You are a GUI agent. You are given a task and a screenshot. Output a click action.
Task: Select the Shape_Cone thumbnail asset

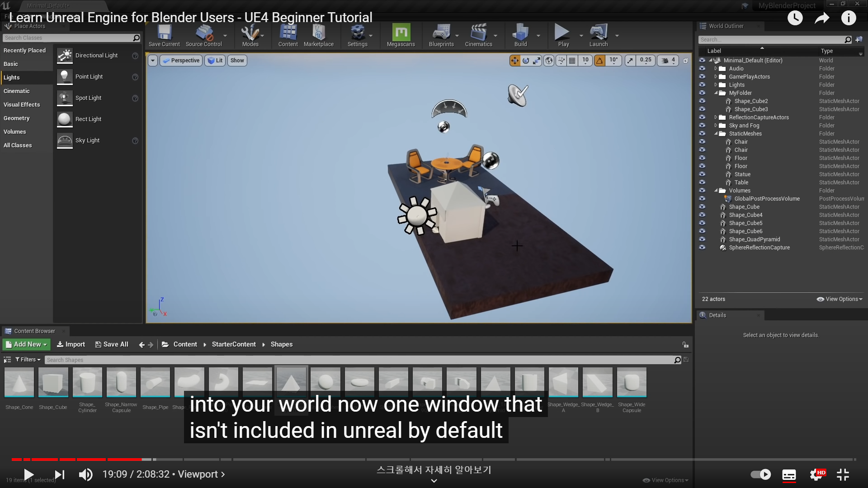[19, 382]
